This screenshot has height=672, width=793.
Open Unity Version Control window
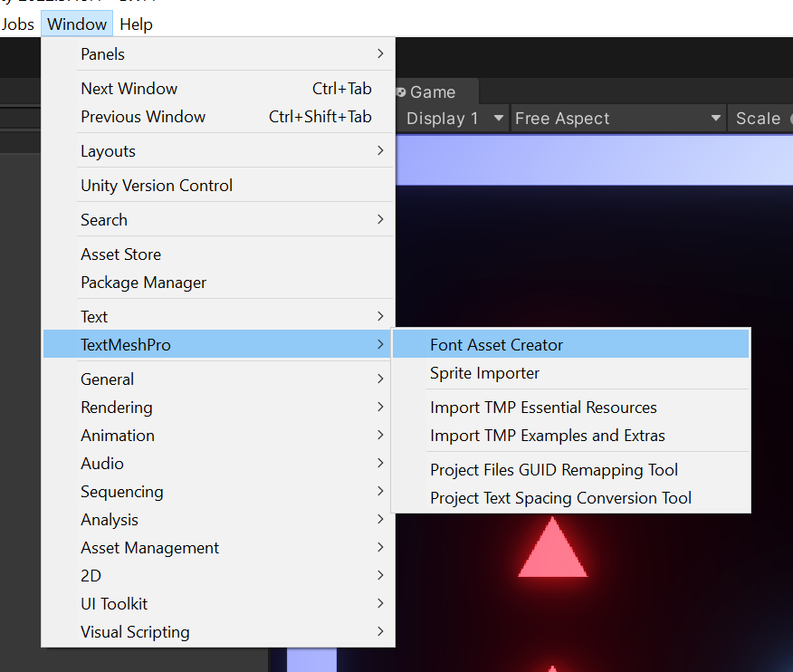click(x=217, y=185)
